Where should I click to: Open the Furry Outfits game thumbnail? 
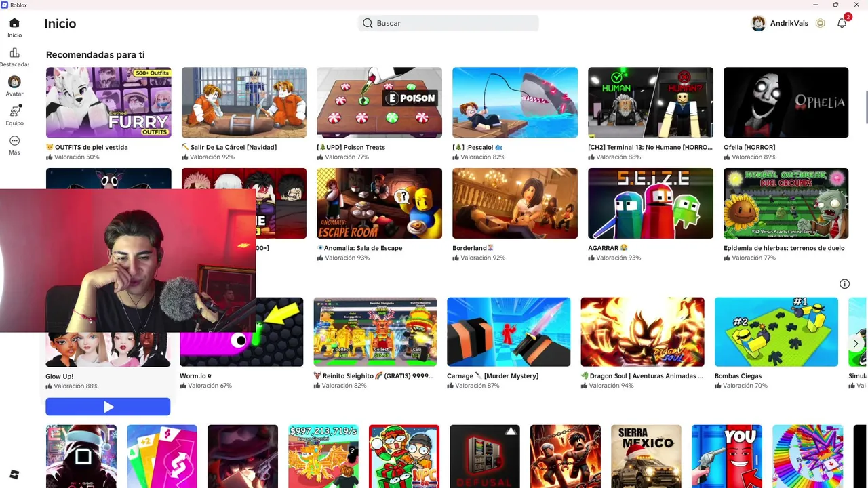pos(108,102)
